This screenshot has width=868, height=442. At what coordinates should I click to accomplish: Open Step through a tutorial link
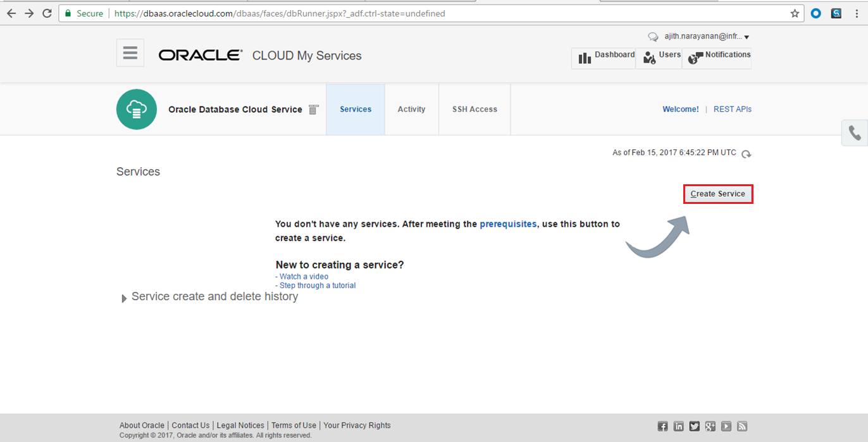tap(318, 286)
